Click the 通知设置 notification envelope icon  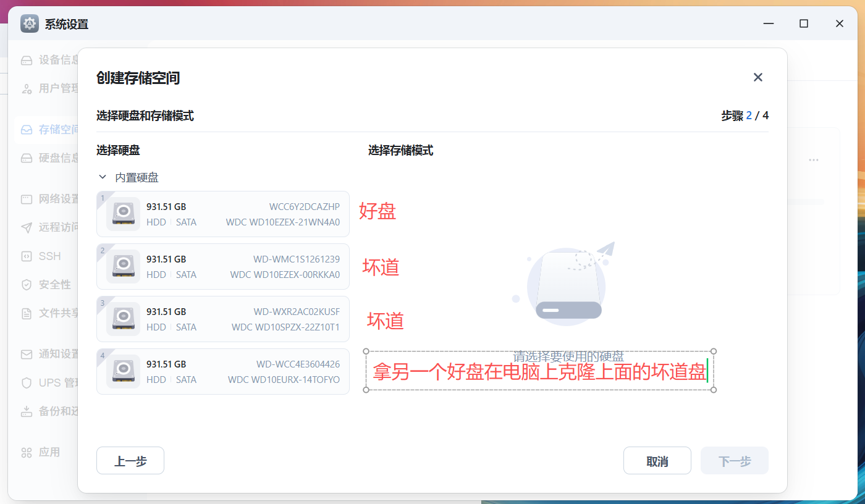(26, 353)
